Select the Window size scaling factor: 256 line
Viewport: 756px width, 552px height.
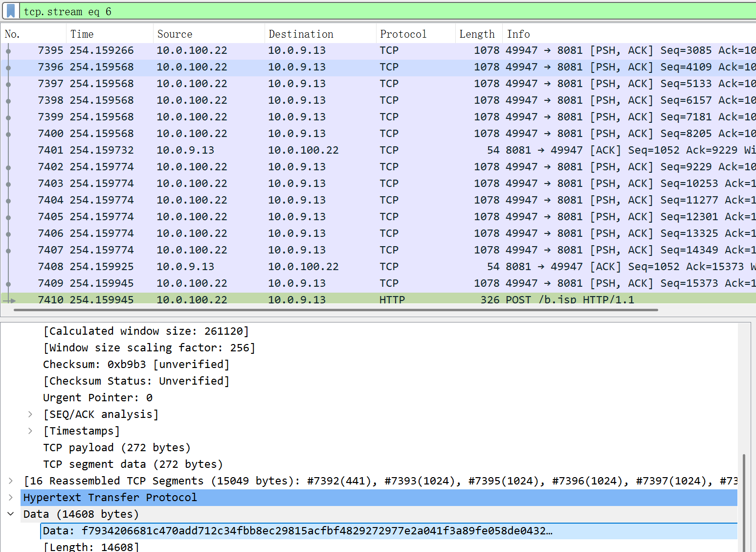[149, 348]
